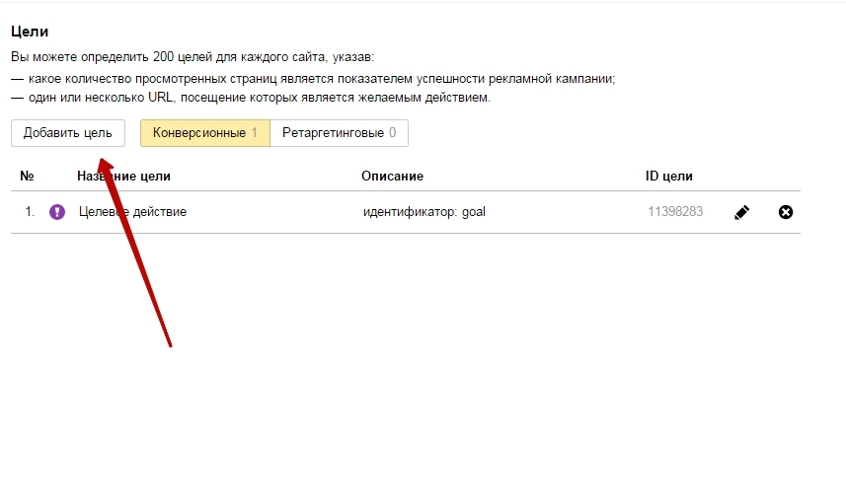Click the line about viewed pages count
Screen dimensions: 846x504
pyautogui.click(x=321, y=79)
